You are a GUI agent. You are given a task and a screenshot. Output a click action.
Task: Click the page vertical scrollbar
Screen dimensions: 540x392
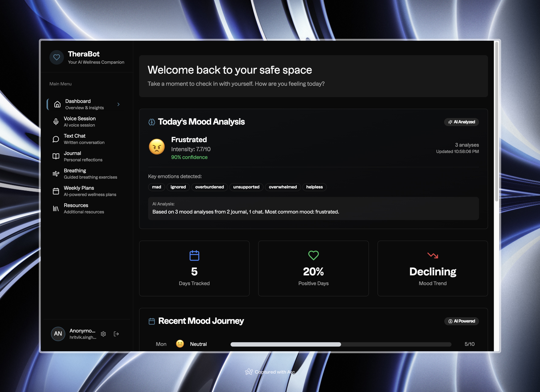497,122
